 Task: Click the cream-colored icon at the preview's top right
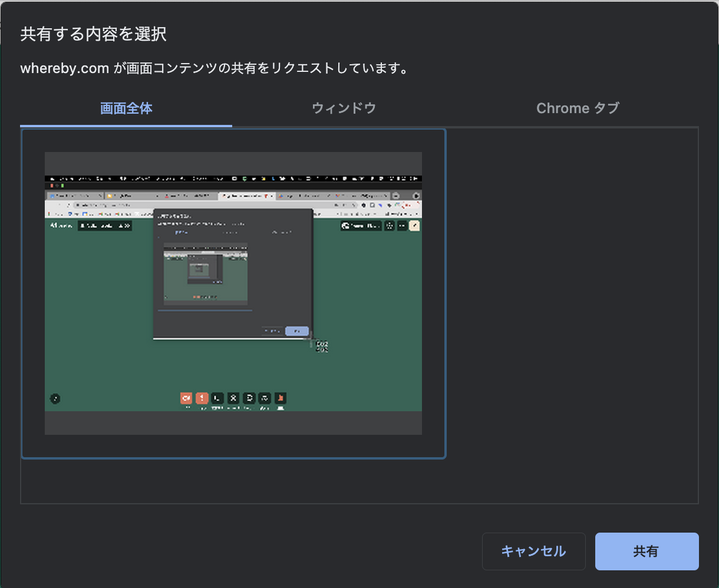click(x=414, y=226)
